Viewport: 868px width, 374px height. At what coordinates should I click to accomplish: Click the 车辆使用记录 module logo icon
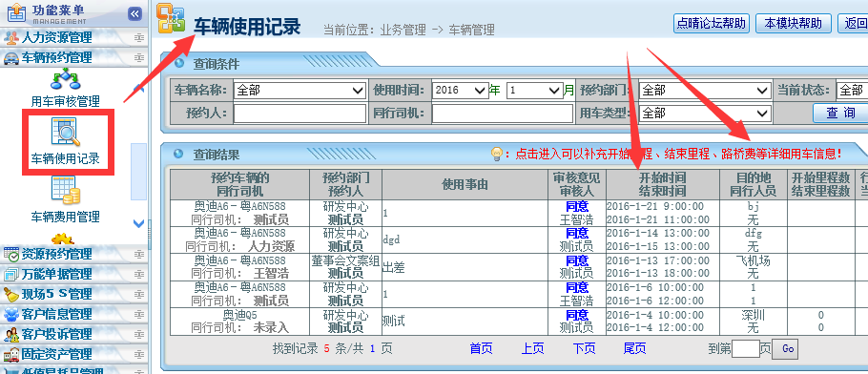(x=171, y=18)
